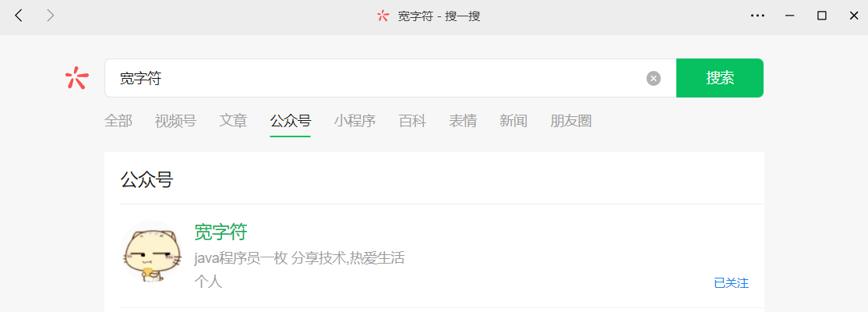868x312 pixels.
Task: Click the green 搜索 button
Action: [720, 78]
